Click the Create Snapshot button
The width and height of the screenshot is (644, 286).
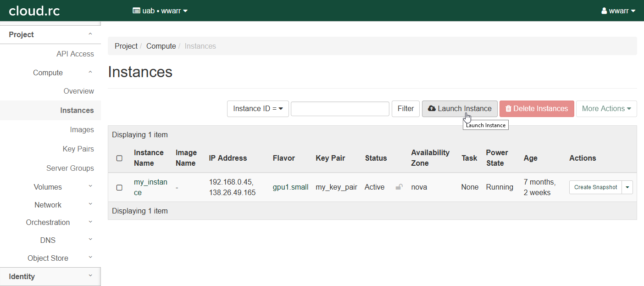[595, 187]
